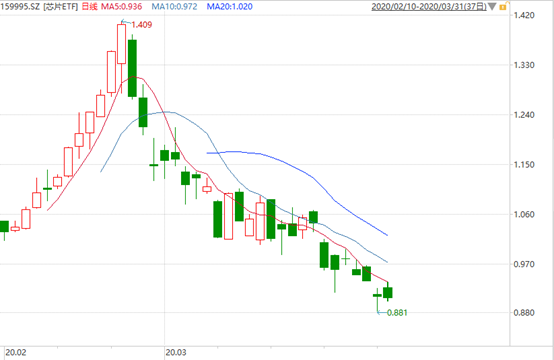Click the tallest red candlestick near 1.409
554x360 pixels.
[122, 44]
